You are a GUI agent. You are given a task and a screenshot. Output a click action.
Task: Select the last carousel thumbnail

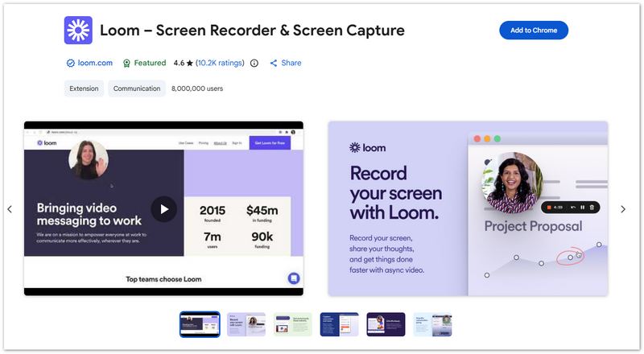click(x=432, y=324)
